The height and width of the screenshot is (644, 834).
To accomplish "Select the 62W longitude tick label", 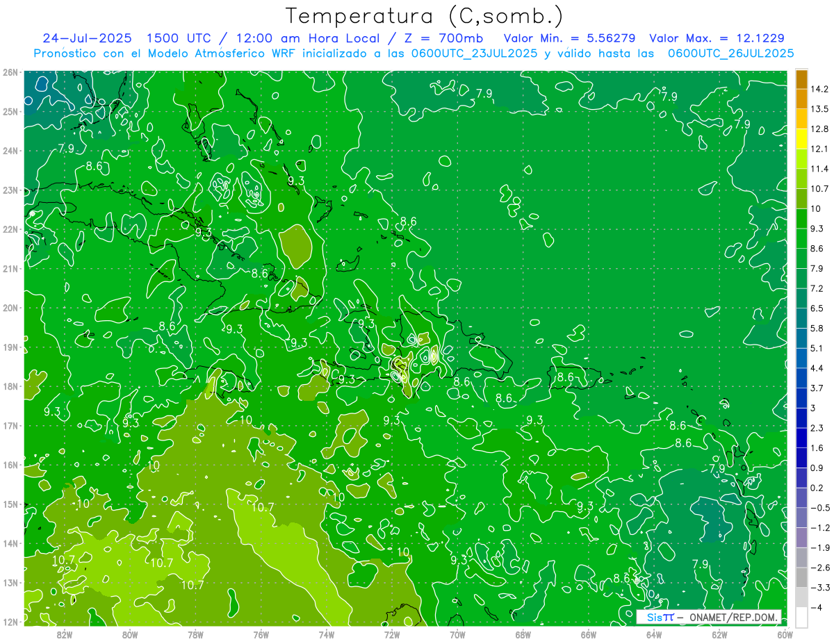I will tap(719, 634).
